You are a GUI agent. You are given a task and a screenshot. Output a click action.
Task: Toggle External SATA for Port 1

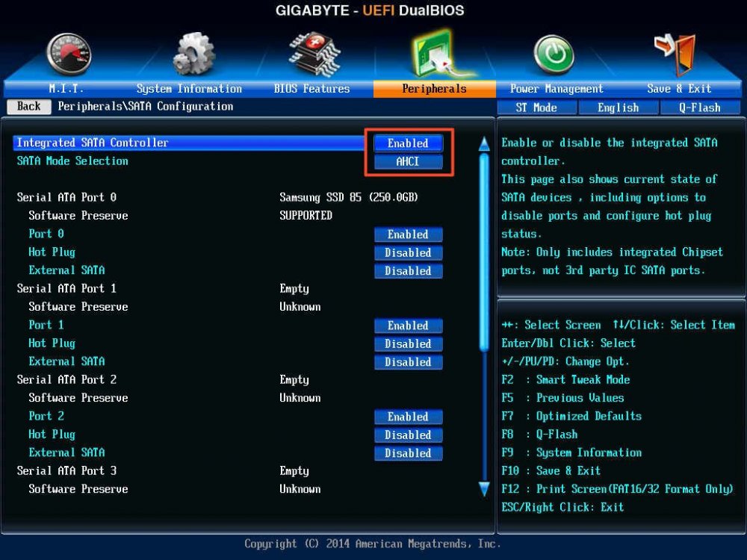point(408,362)
